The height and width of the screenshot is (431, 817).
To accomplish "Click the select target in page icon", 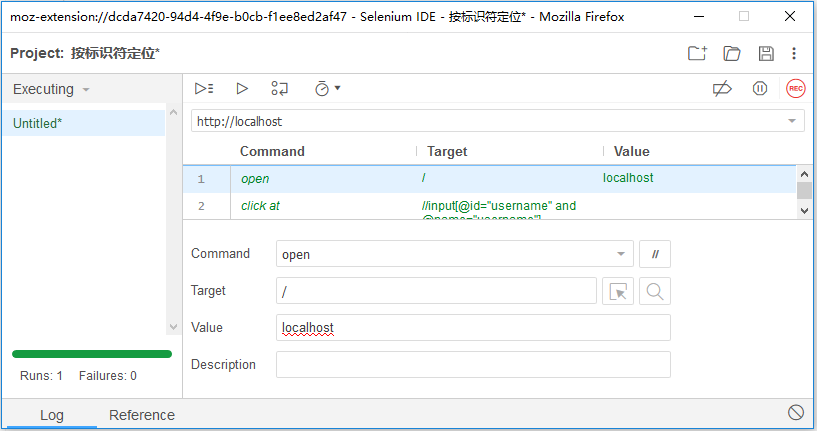I will tap(618, 291).
